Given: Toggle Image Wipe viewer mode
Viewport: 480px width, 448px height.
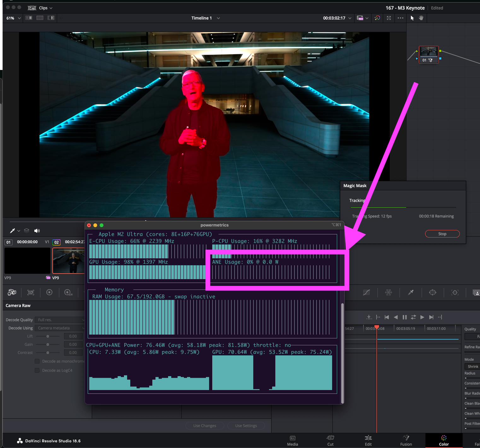Looking at the screenshot, I should (x=29, y=18).
